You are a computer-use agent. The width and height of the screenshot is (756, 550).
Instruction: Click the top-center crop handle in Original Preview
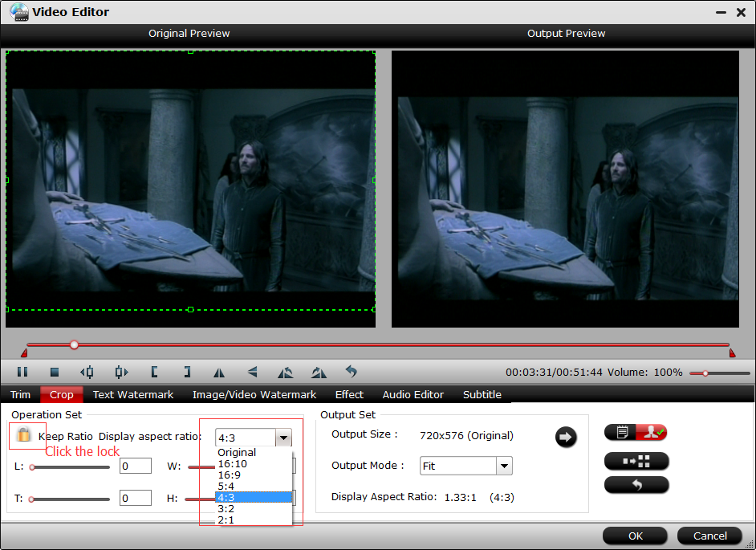pyautogui.click(x=190, y=51)
